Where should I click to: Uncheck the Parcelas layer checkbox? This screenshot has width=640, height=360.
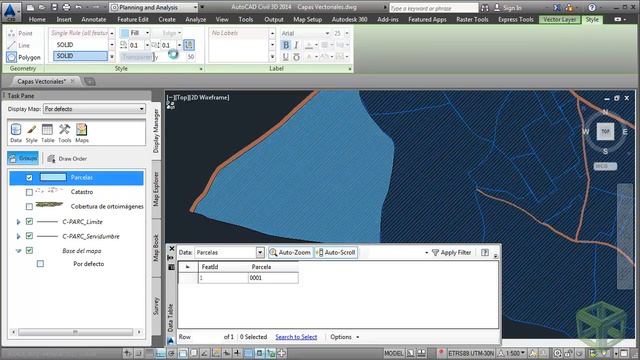tap(29, 178)
